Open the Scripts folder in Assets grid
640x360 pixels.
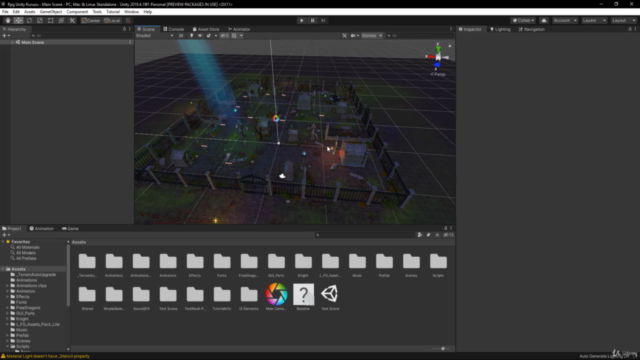click(x=438, y=265)
